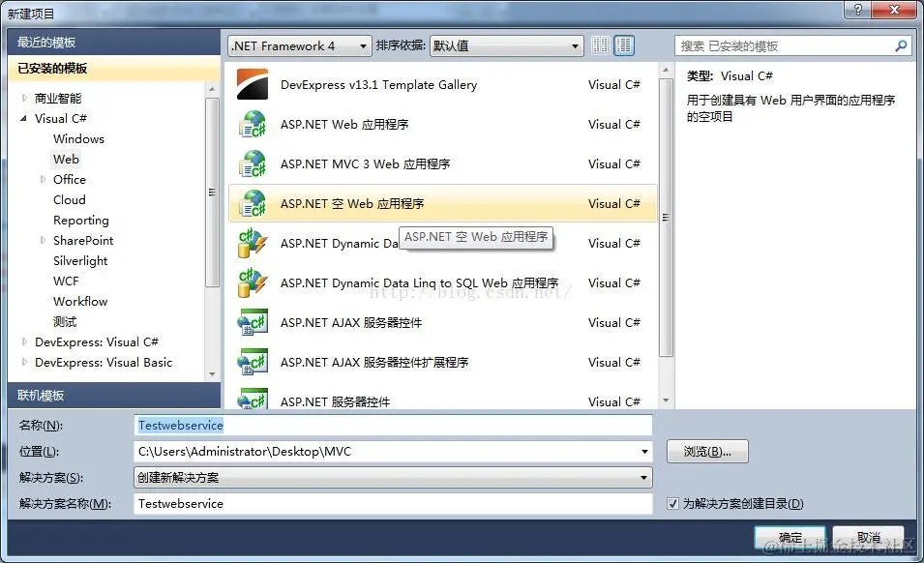This screenshot has height=563, width=924.
Task: Select WCF category in tree
Action: (x=66, y=281)
